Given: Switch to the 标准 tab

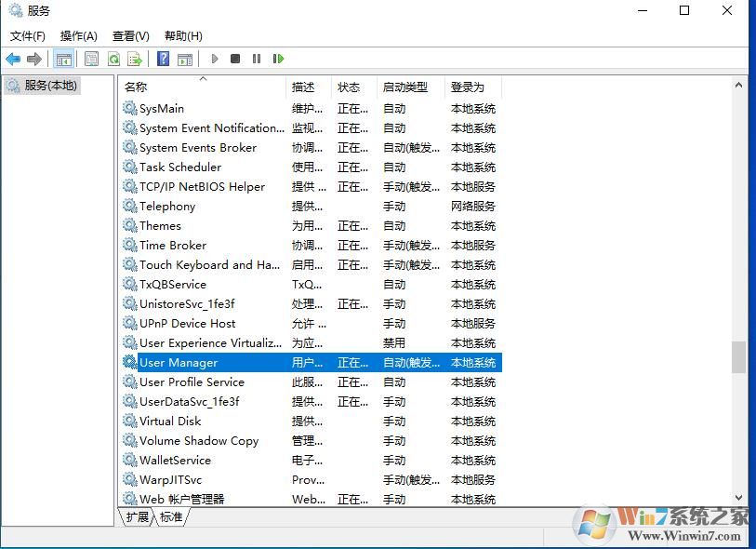Looking at the screenshot, I should [172, 515].
